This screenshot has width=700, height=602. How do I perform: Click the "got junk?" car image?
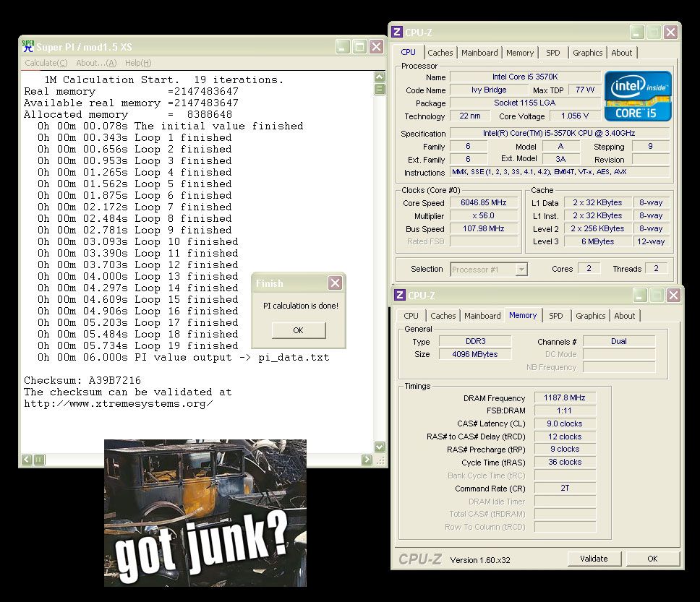205,513
